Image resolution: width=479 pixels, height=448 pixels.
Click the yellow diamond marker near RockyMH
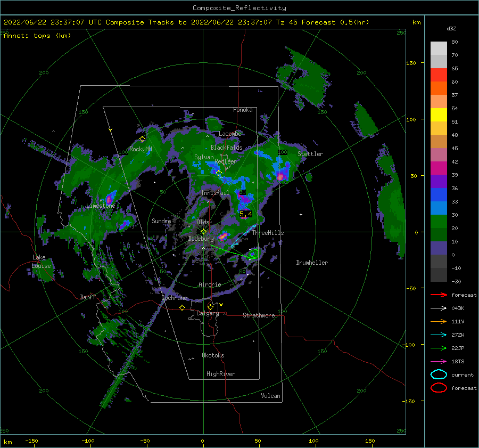coord(142,139)
